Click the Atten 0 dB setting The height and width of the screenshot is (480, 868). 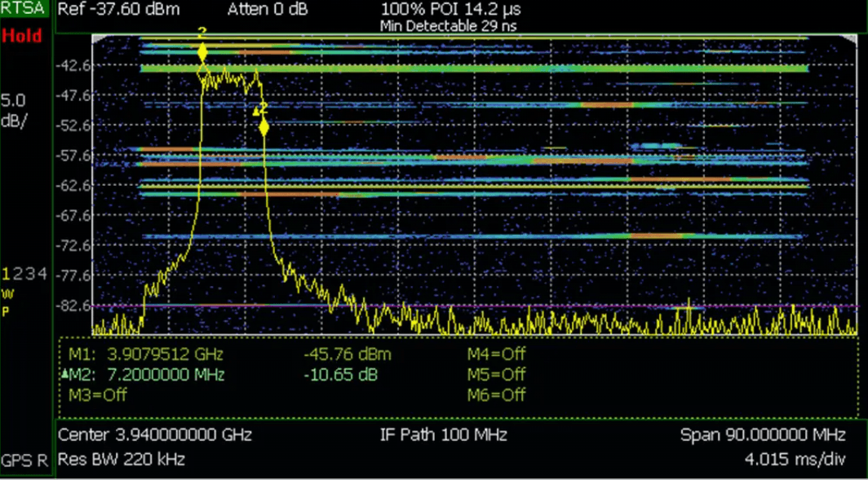tap(267, 9)
